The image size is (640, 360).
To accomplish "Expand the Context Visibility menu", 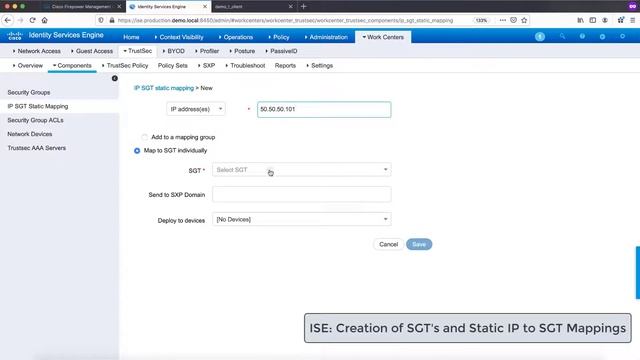I will pyautogui.click(x=179, y=37).
